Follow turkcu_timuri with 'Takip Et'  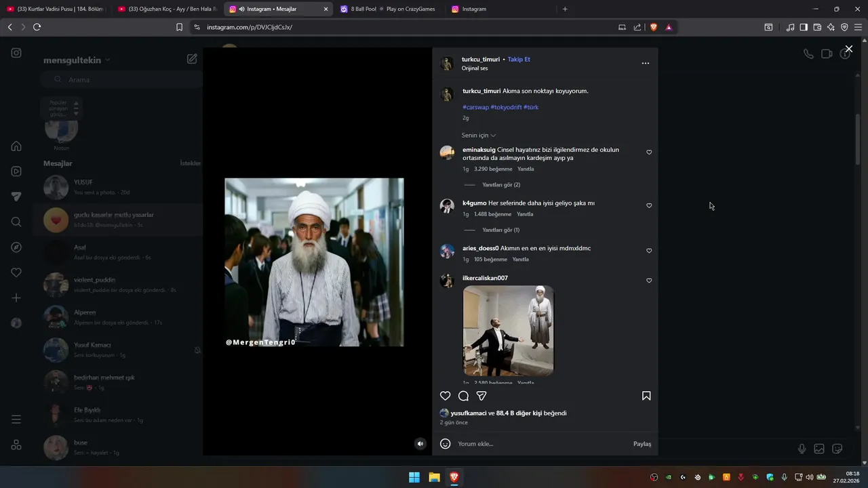click(x=519, y=59)
